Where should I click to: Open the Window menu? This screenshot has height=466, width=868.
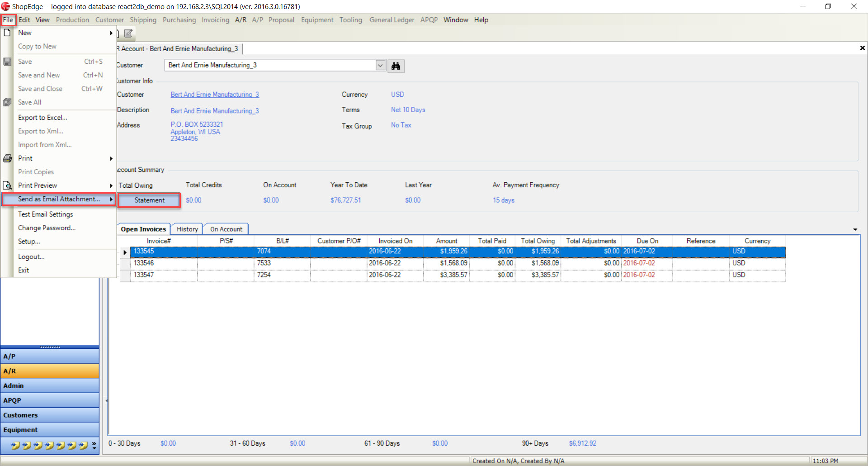(456, 20)
